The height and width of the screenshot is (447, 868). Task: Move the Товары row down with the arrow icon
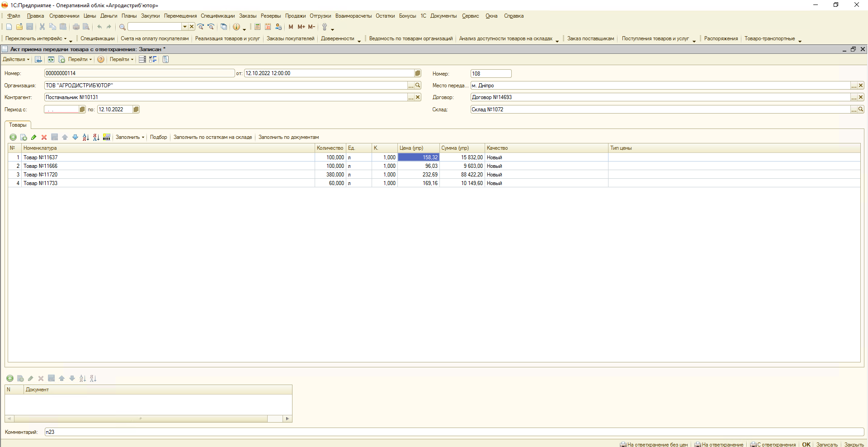click(75, 138)
